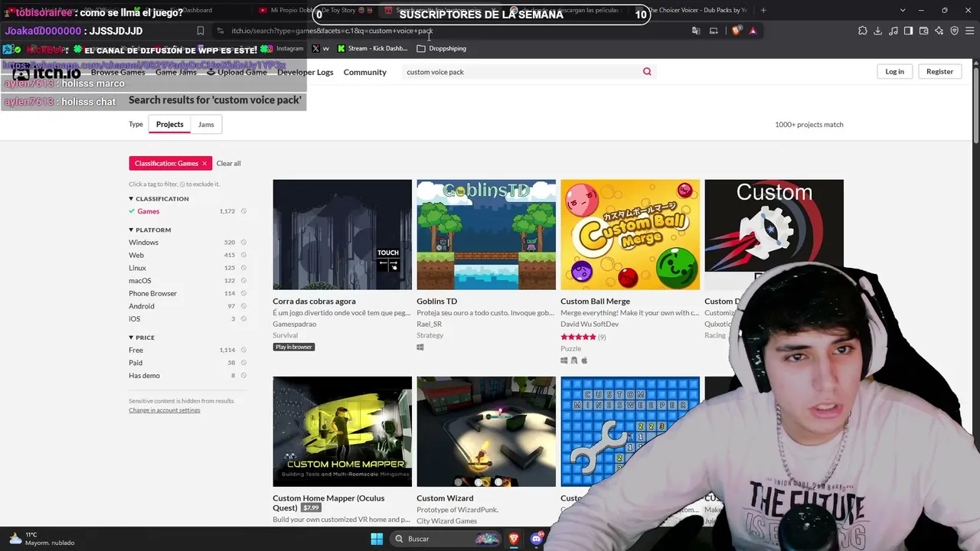Collapse the PLATFORM filter section
The image size is (980, 551).
(x=150, y=230)
